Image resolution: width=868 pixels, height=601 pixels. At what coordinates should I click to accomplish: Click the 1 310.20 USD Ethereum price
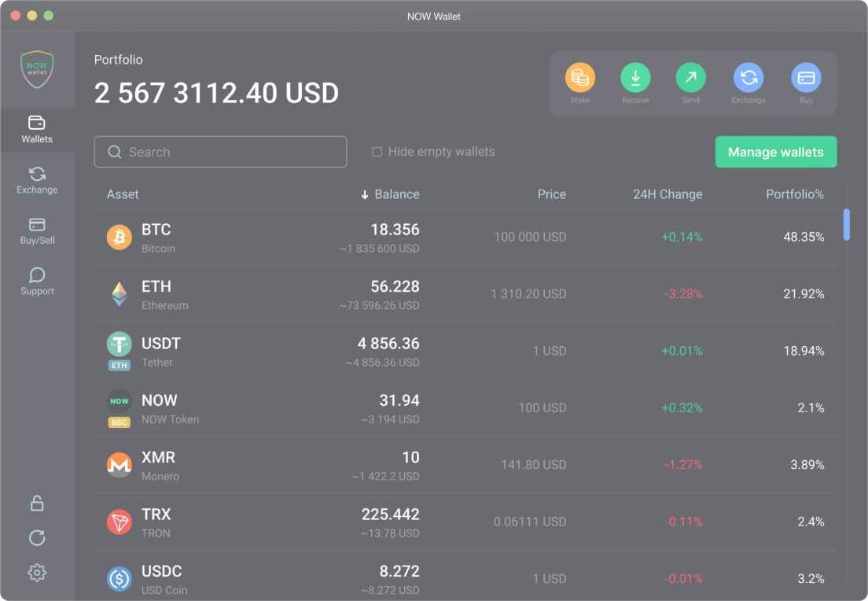coord(528,294)
